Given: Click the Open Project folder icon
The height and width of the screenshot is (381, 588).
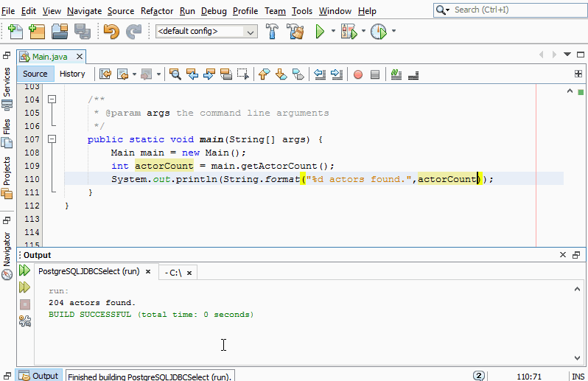Looking at the screenshot, I should (60, 32).
